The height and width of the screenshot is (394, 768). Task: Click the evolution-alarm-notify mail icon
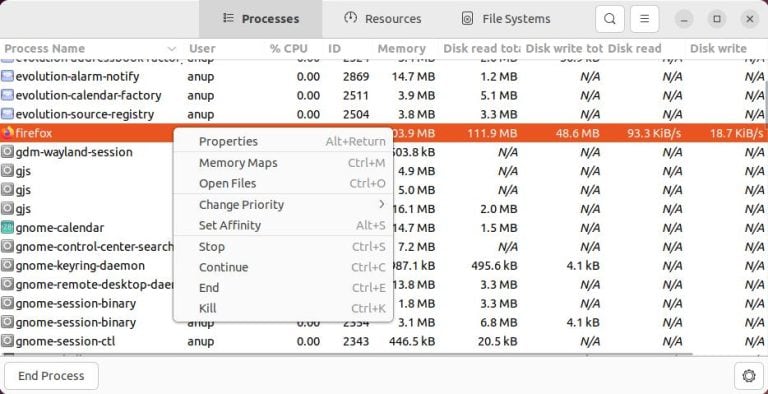coord(7,76)
